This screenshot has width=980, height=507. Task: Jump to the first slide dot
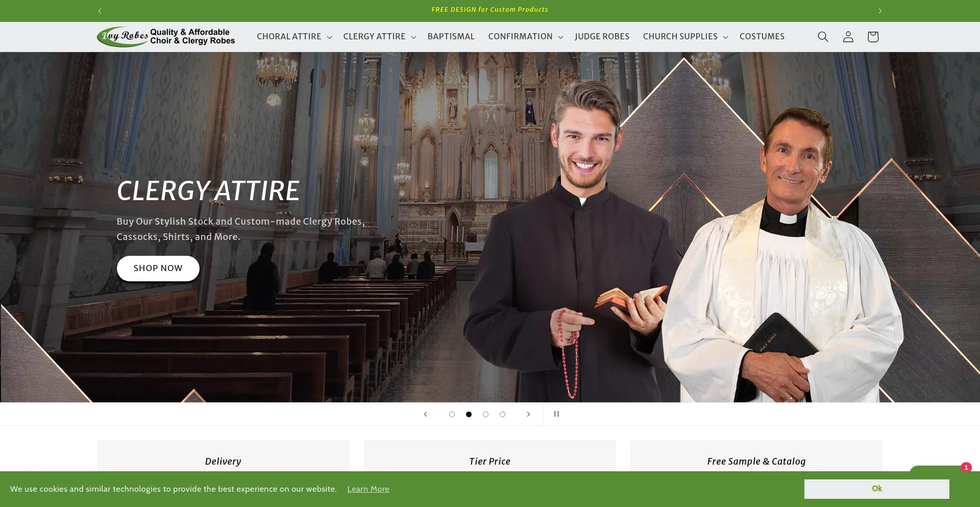452,414
